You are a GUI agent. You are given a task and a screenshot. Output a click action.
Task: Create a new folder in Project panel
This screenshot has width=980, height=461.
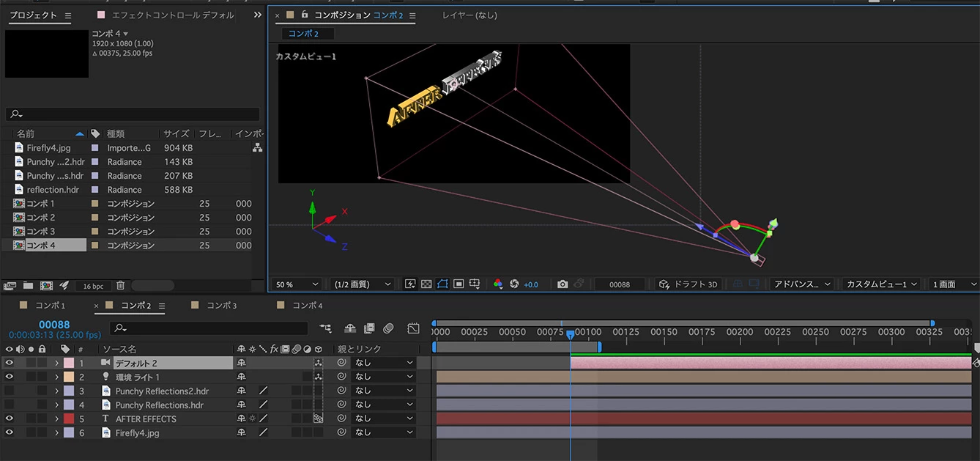click(x=28, y=286)
